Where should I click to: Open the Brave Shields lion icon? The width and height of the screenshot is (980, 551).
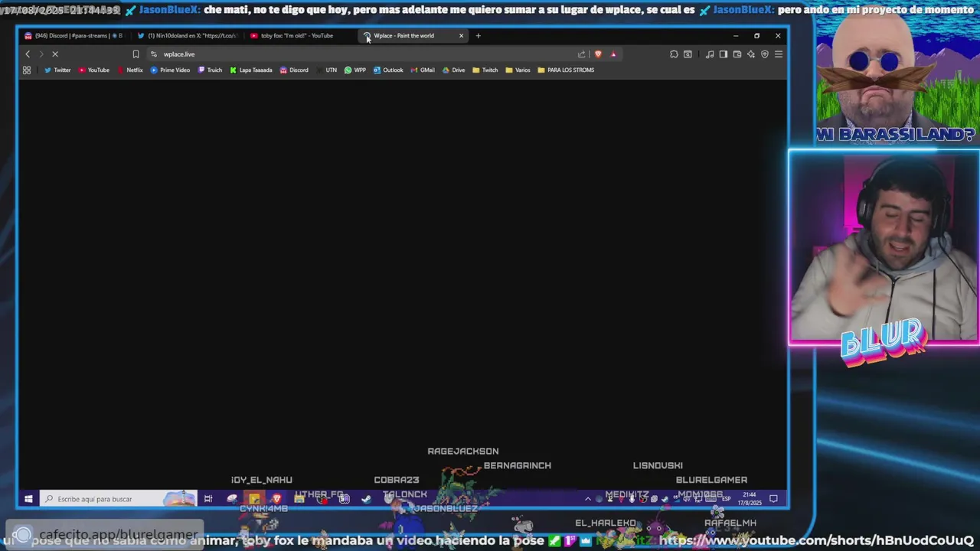point(598,54)
